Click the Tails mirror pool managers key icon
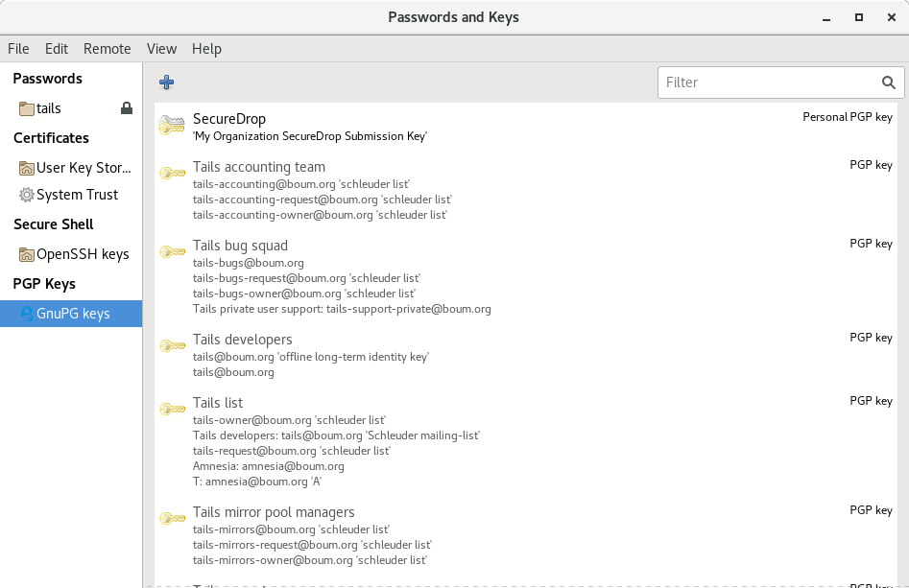 coord(172,519)
